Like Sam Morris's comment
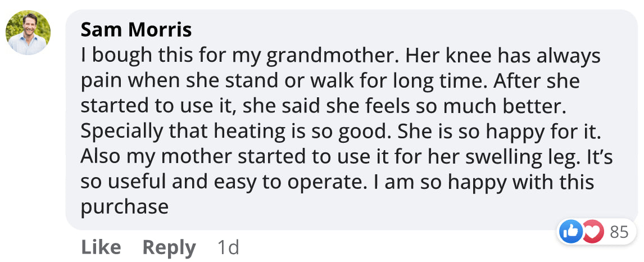The width and height of the screenshot is (644, 262). tap(101, 247)
